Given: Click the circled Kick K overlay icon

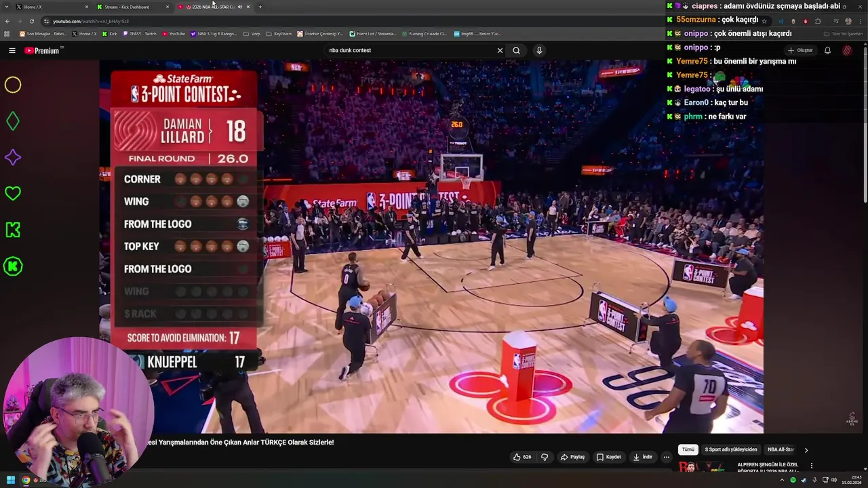Looking at the screenshot, I should tap(13, 266).
